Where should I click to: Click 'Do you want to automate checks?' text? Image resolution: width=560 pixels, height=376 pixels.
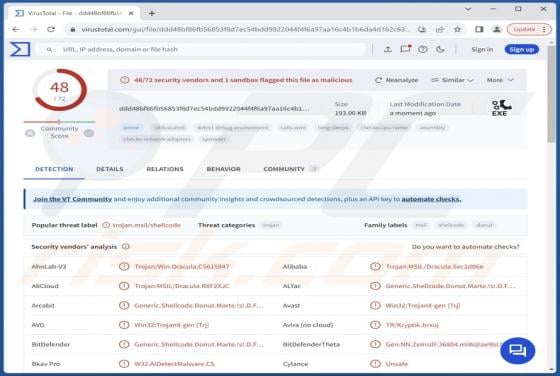click(465, 247)
